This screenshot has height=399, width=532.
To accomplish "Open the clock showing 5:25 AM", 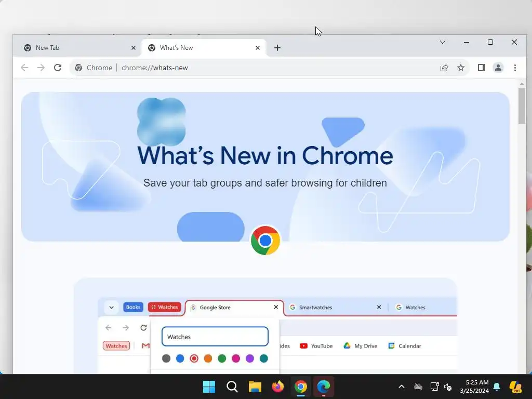I will (x=474, y=387).
